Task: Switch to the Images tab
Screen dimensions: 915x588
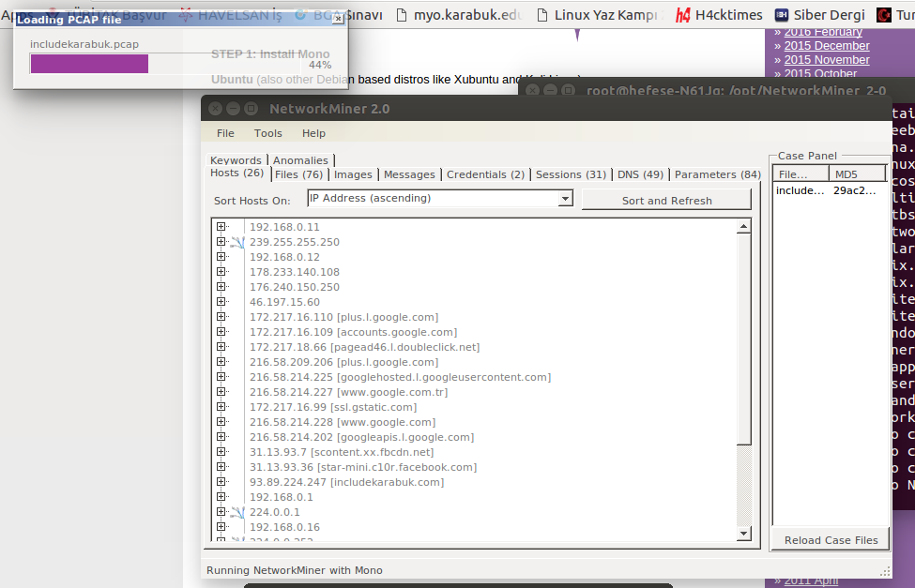Action: [353, 174]
